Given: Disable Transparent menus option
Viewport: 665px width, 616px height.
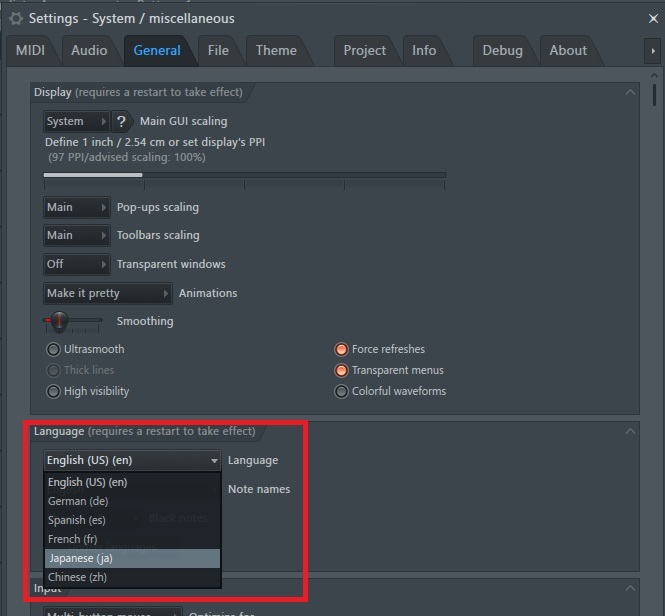Looking at the screenshot, I should 342,370.
